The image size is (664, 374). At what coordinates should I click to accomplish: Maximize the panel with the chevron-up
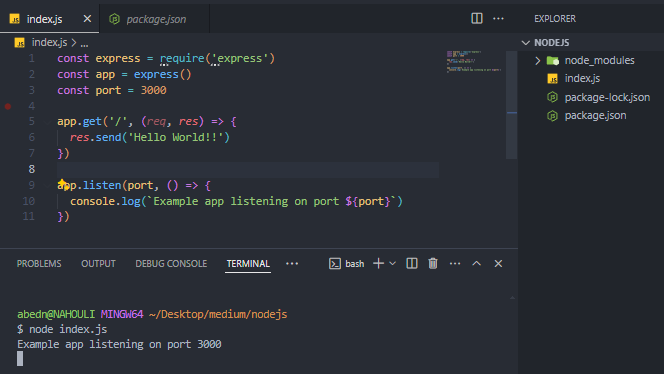[x=476, y=263]
